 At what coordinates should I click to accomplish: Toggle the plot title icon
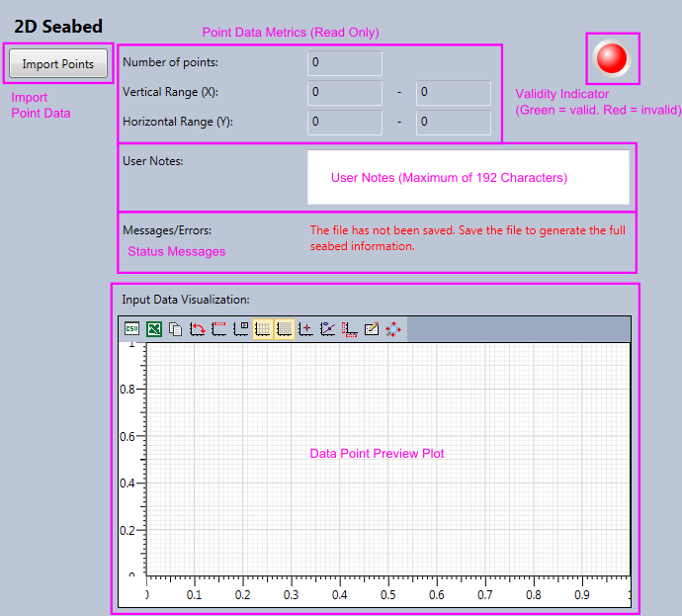point(219,329)
